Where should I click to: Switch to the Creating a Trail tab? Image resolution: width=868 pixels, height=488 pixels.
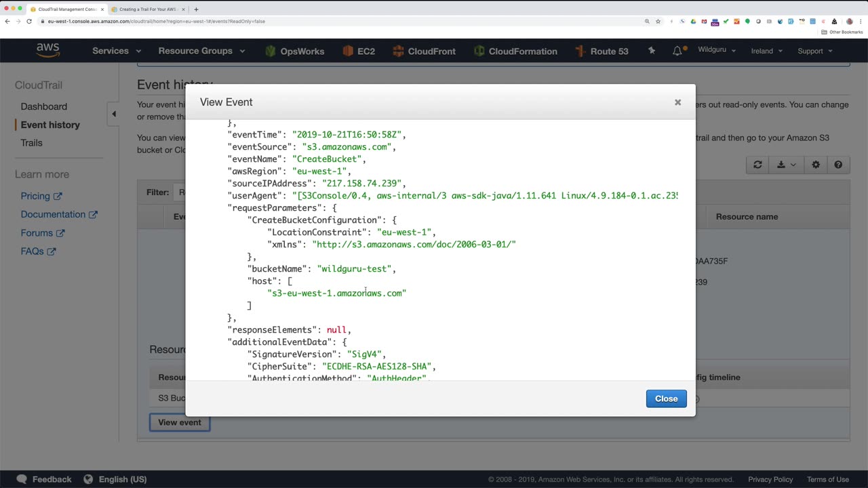coord(147,9)
